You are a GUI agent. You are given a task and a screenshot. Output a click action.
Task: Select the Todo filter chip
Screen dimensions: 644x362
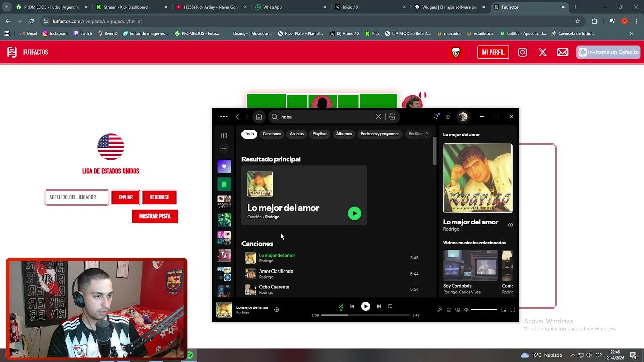pos(250,134)
